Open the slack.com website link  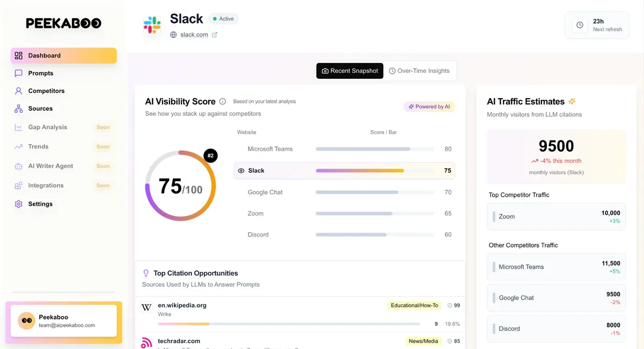[x=193, y=34]
